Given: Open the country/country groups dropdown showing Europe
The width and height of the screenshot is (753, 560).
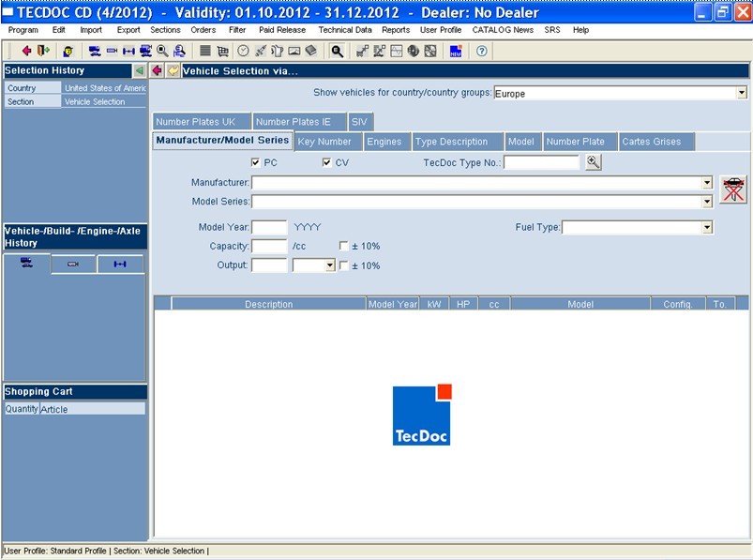Looking at the screenshot, I should tap(743, 92).
